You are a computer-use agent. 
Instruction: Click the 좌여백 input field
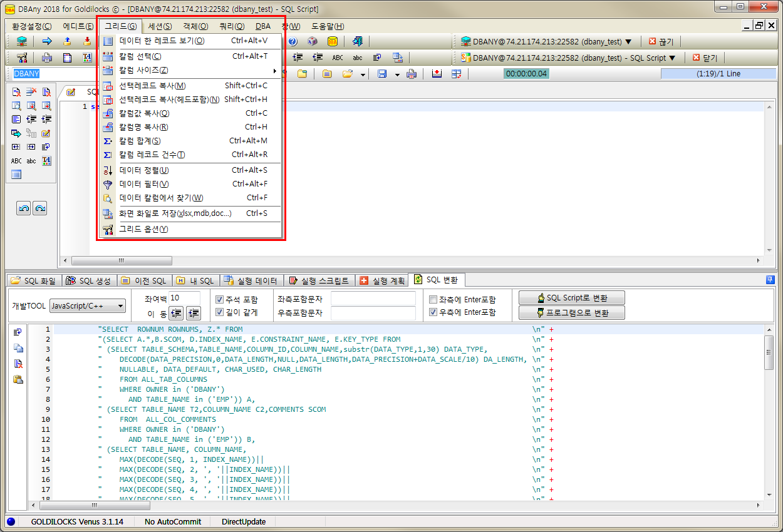(x=185, y=298)
